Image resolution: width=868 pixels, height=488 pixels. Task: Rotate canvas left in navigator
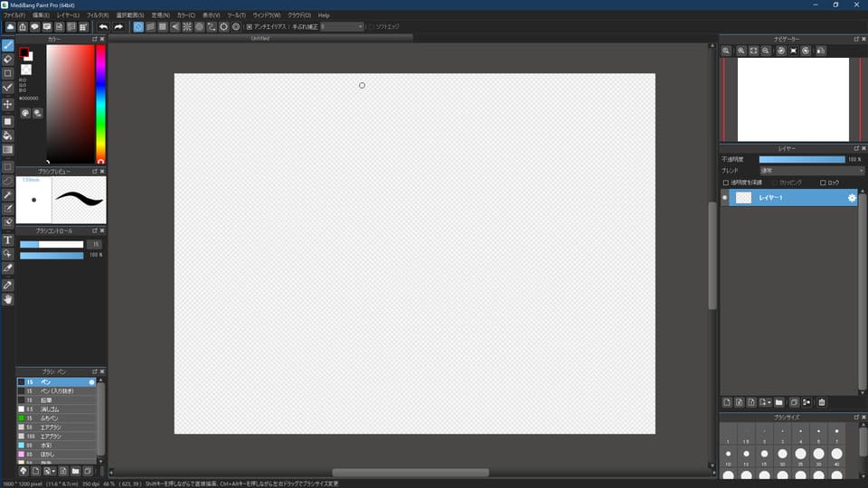[x=781, y=51]
